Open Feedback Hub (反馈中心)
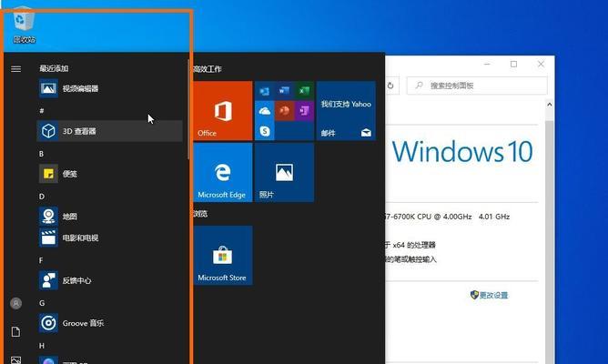 [x=109, y=280]
